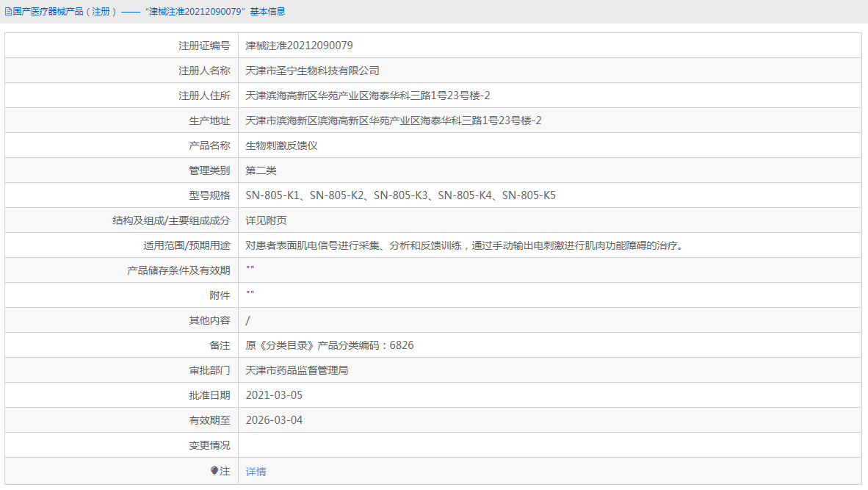The width and height of the screenshot is (868, 490).
Task: Select management category value 第二类
Action: 261,170
